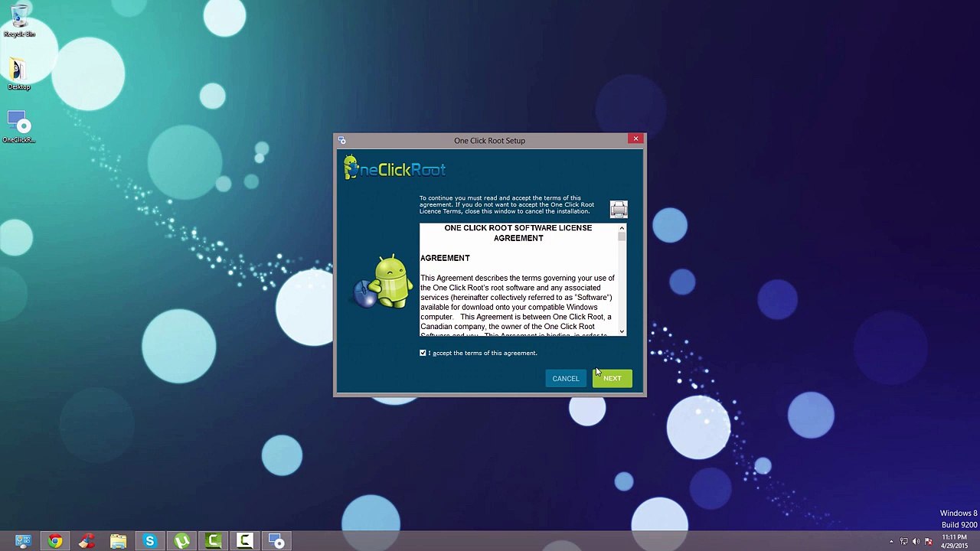Open uTorrent from the taskbar
980x551 pixels.
181,541
